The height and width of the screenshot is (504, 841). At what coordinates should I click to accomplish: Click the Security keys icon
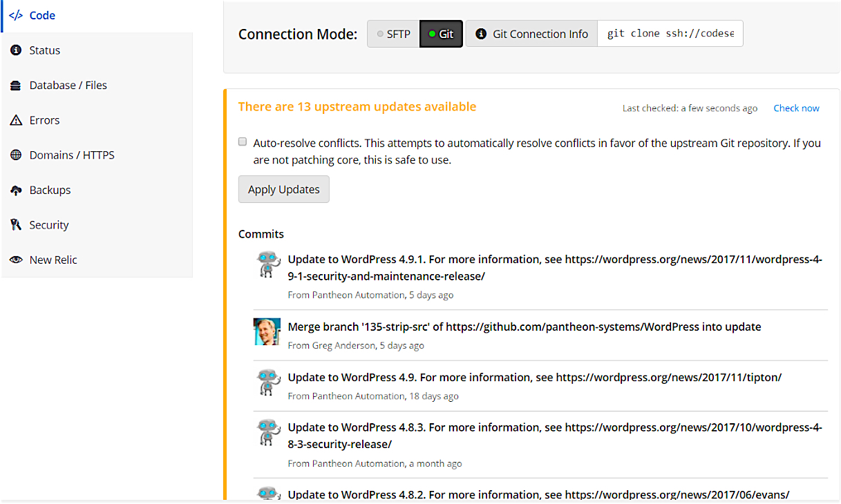pyautogui.click(x=16, y=225)
